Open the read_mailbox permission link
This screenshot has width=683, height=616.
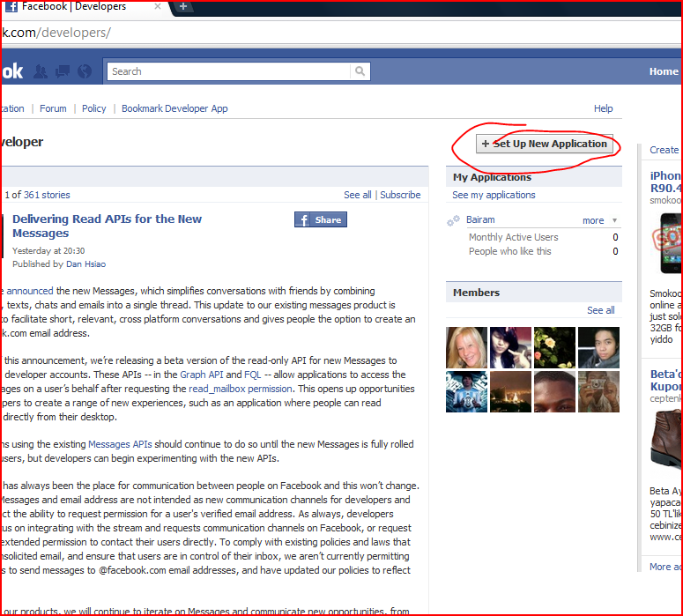[241, 389]
